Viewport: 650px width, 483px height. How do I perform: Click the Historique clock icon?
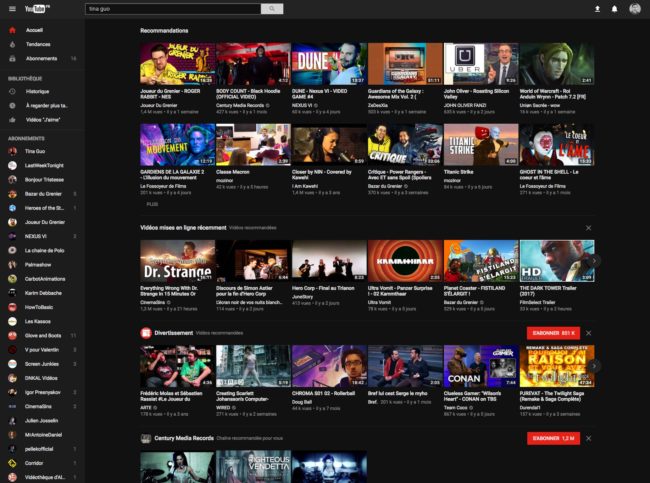(12, 91)
